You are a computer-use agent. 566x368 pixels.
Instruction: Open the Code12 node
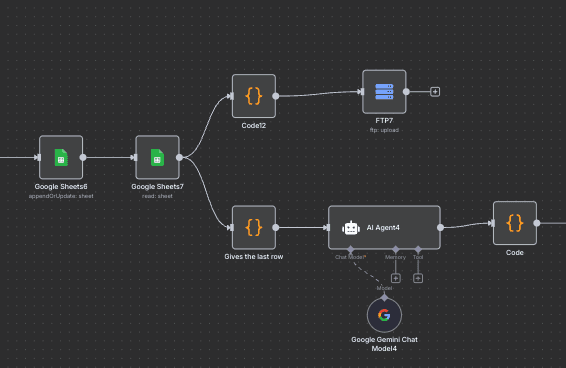(254, 96)
